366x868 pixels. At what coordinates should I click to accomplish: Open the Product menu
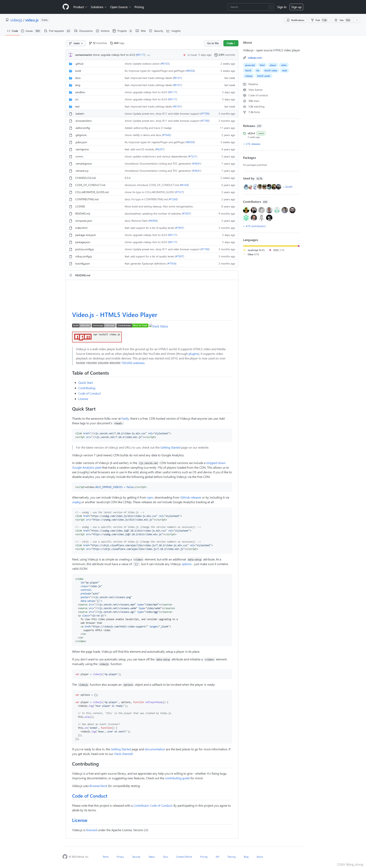80,7
